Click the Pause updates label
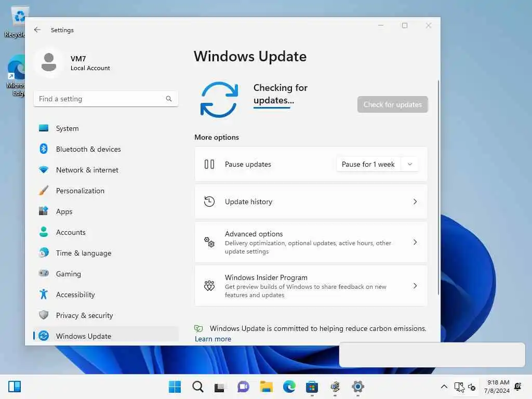The height and width of the screenshot is (399, 532). tap(248, 164)
